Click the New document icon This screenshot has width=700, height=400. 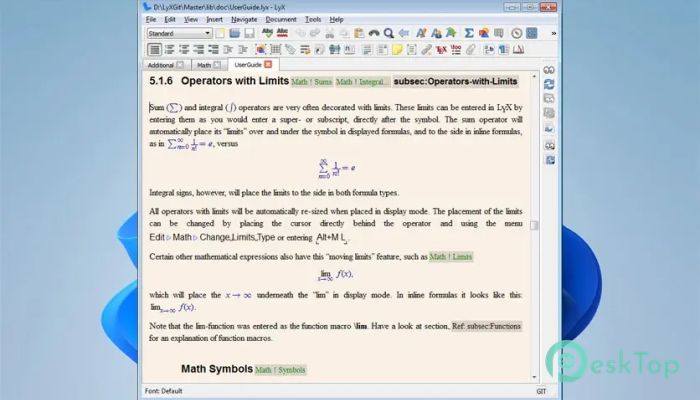[220, 33]
